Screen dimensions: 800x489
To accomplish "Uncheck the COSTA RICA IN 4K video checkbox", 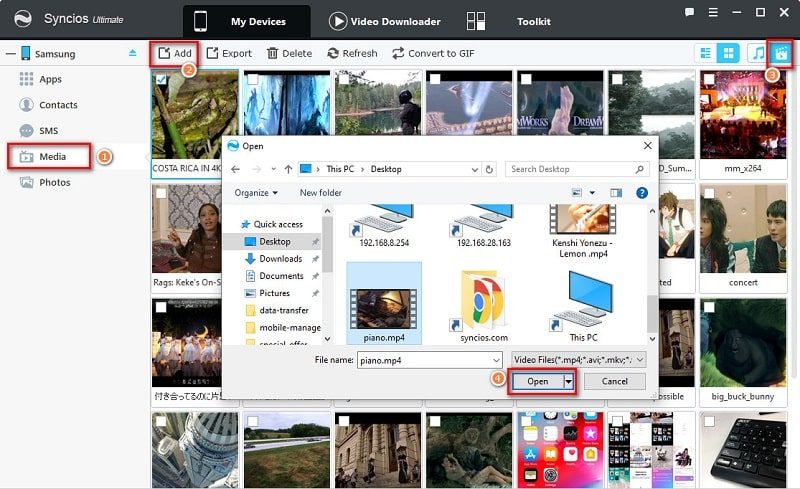I will point(161,79).
